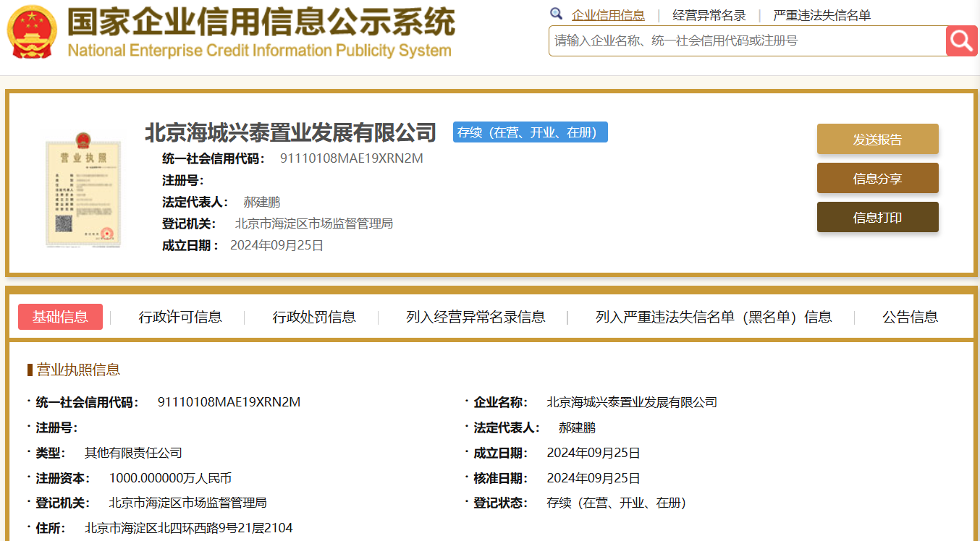Click 法定代表人 value 郝建鹏 in license details
Screen dimensions: 980x541
577,428
